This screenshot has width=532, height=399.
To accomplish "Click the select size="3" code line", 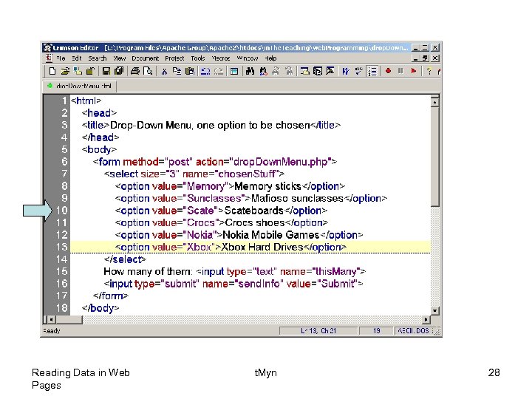I will [194, 174].
